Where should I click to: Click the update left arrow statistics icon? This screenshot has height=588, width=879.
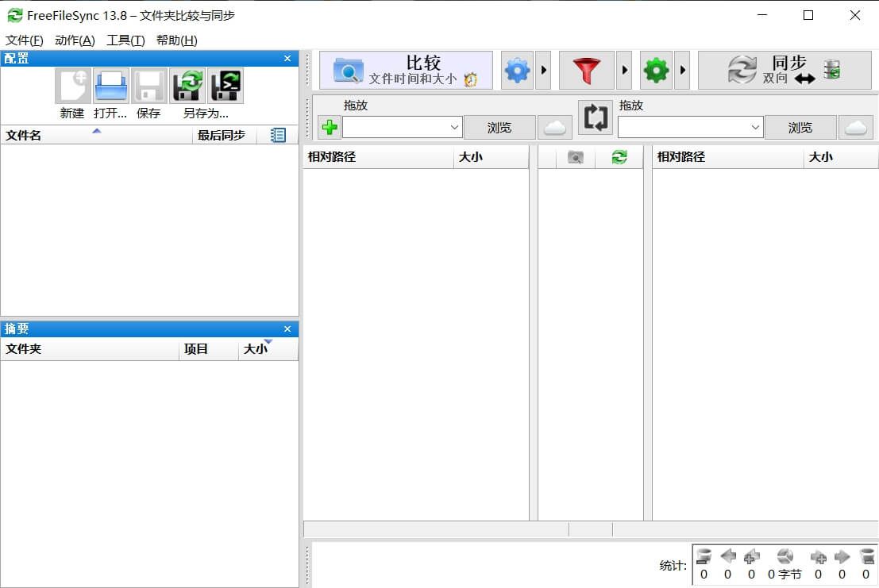727,556
